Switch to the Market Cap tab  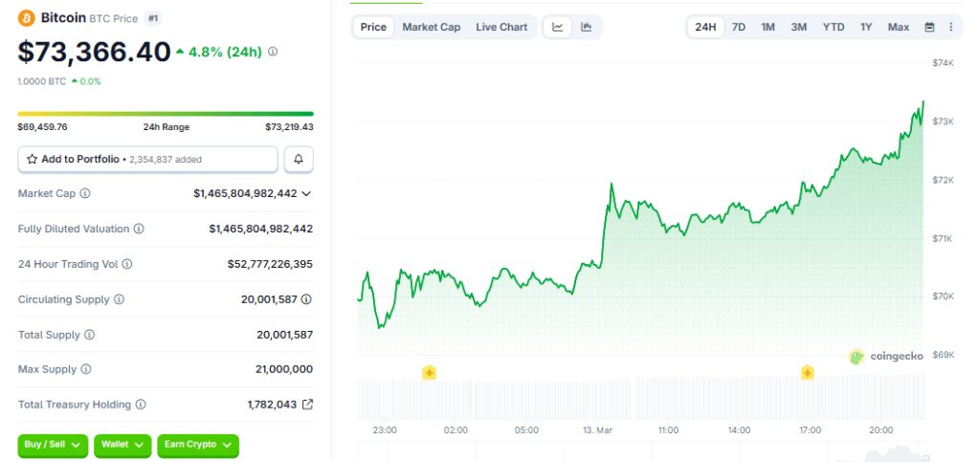431,27
